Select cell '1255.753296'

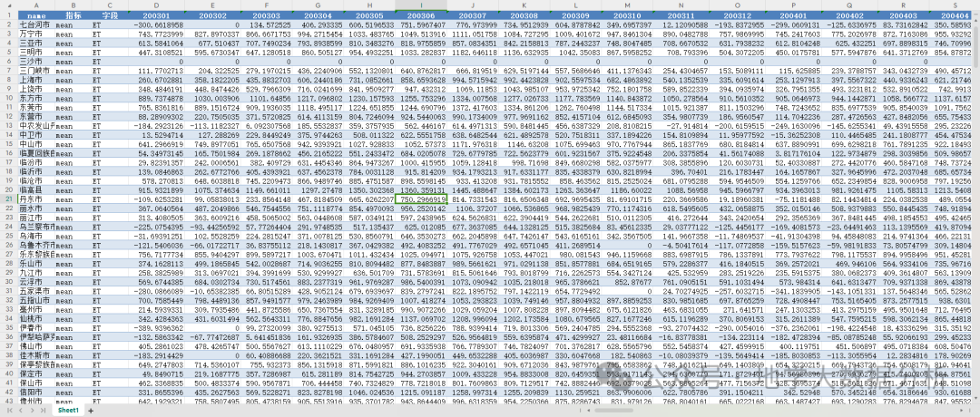[x=420, y=99]
